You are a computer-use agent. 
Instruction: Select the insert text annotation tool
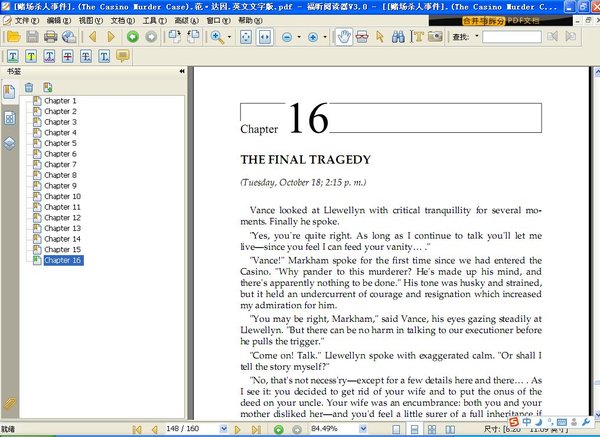click(104, 56)
